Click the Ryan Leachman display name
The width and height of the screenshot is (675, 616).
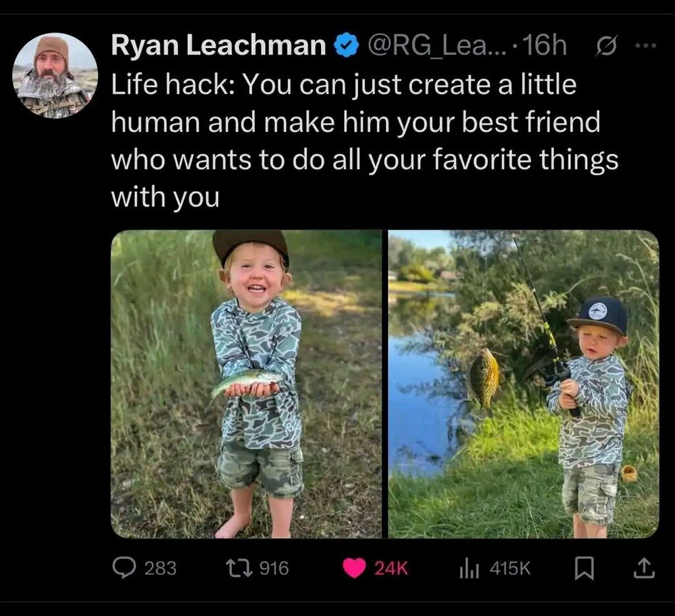(x=218, y=46)
